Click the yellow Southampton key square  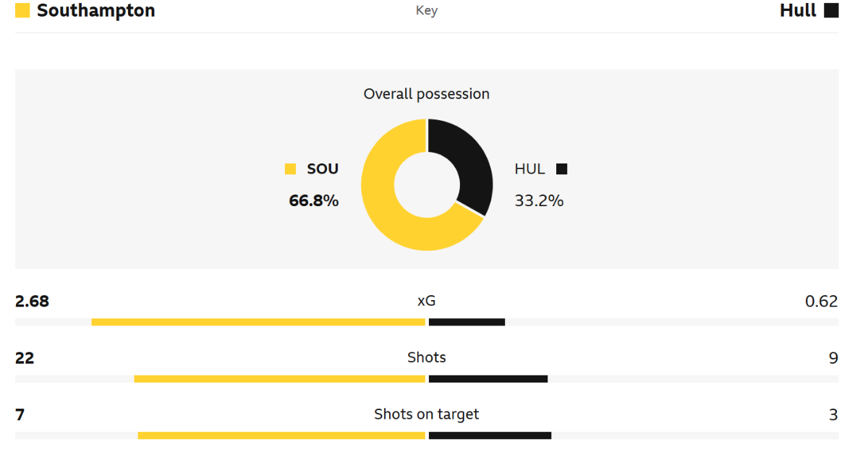click(22, 11)
